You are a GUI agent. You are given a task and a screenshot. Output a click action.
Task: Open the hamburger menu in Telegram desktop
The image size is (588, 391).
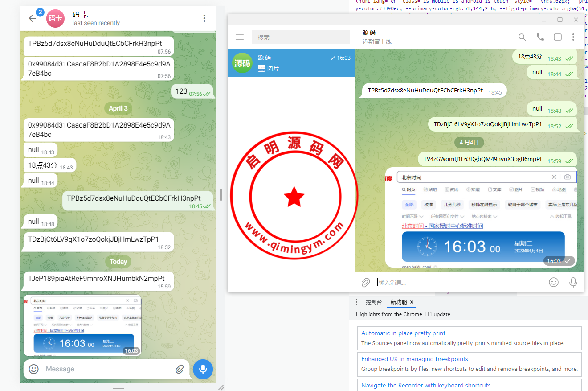point(240,37)
